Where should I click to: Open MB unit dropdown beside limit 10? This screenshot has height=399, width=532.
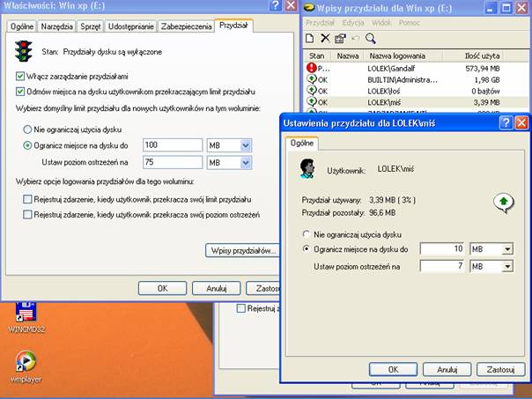click(x=507, y=249)
